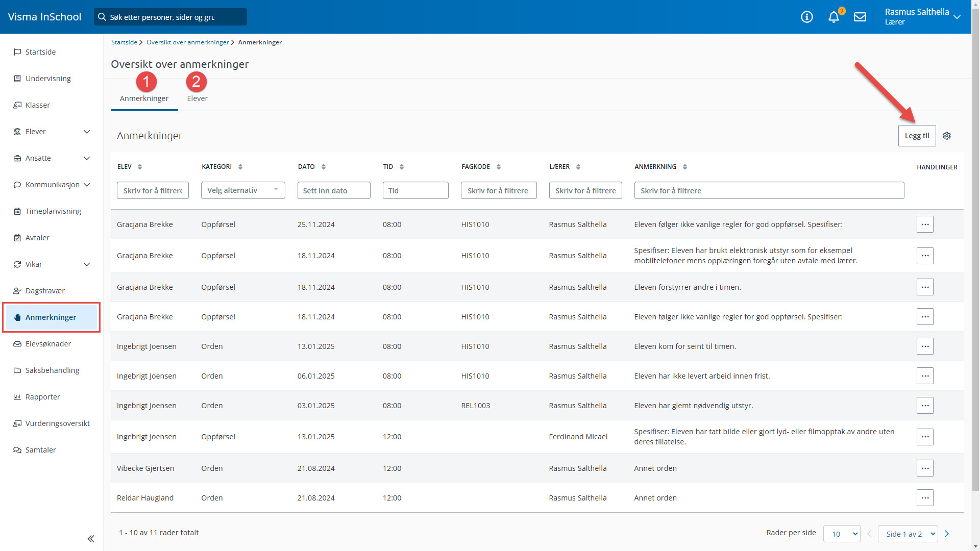
Task: Click the Anmerkning filter text field
Action: [x=769, y=190]
